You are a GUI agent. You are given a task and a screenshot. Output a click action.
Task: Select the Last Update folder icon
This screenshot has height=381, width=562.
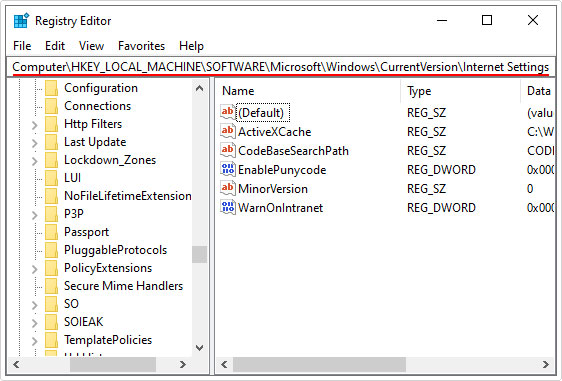(x=51, y=142)
